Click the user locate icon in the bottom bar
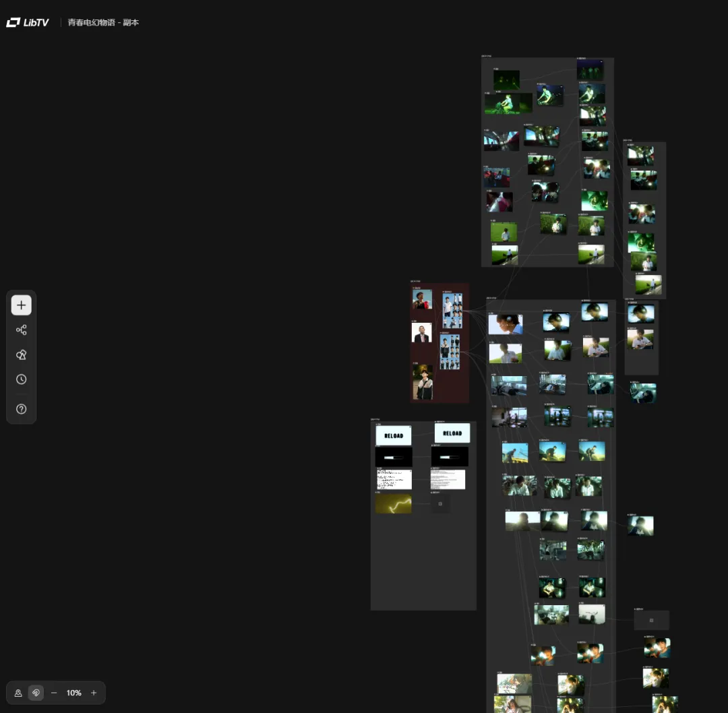The width and height of the screenshot is (728, 713). (x=18, y=693)
